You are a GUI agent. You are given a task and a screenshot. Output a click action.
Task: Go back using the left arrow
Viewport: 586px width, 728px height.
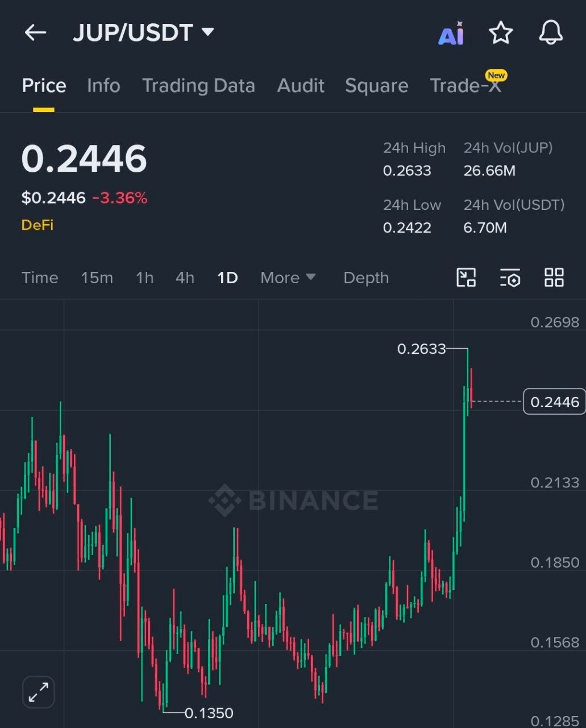tap(35, 32)
